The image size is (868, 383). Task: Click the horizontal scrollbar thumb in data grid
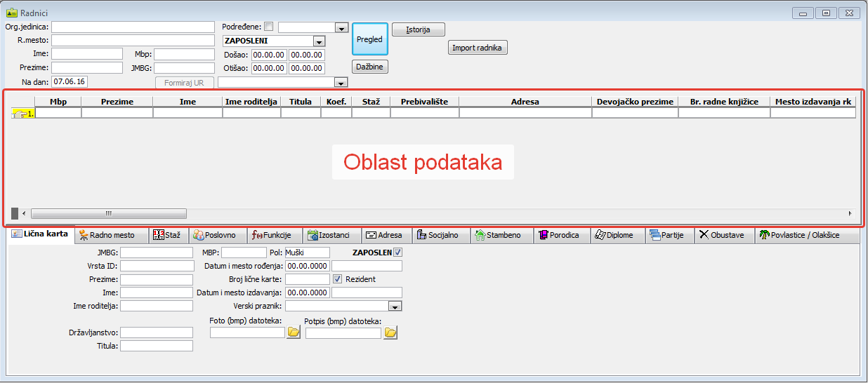(108, 213)
